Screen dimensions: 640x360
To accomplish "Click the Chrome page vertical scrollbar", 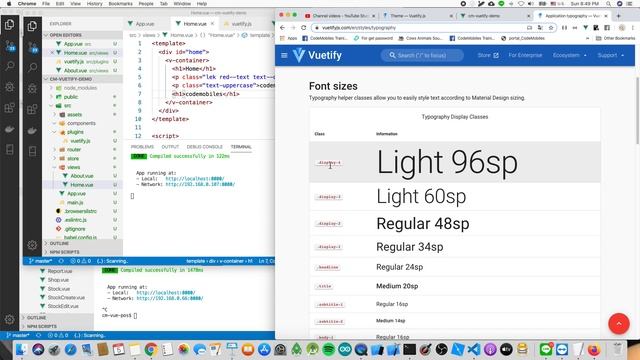I will [x=637, y=110].
